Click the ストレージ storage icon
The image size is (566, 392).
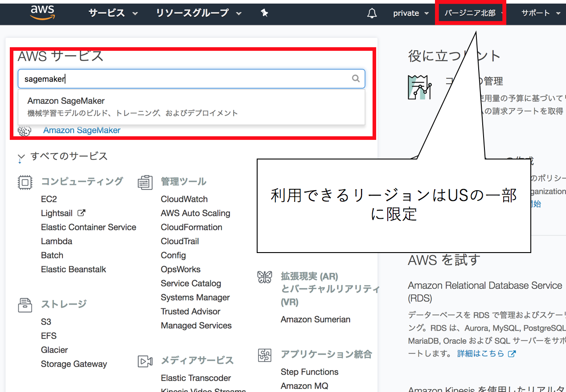25,305
